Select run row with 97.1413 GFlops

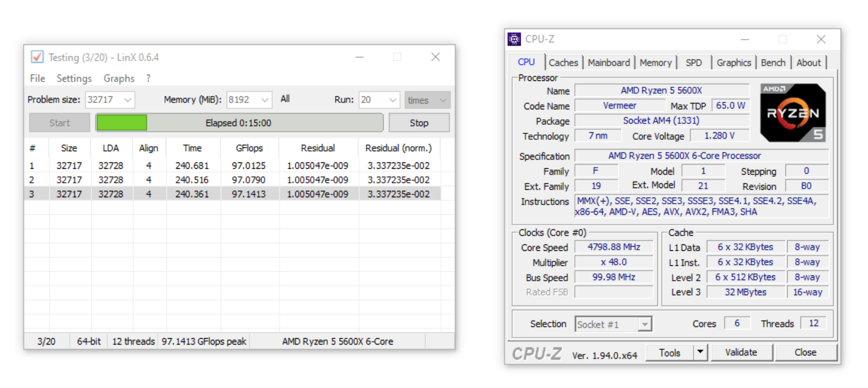point(233,193)
